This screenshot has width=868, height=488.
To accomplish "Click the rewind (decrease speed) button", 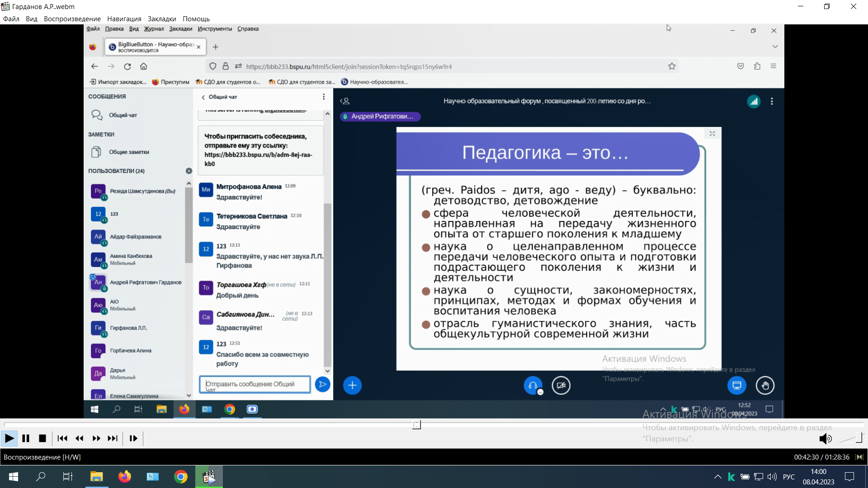I will coord(80,438).
